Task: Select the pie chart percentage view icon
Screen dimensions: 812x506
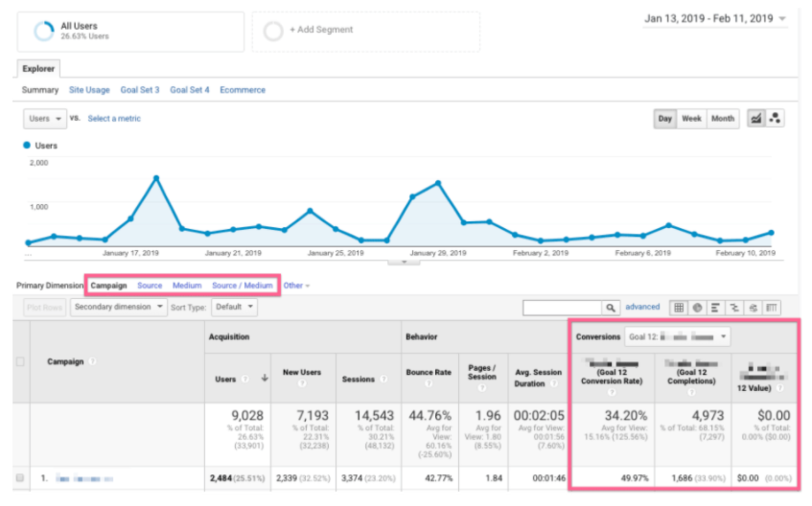Action: (697, 308)
